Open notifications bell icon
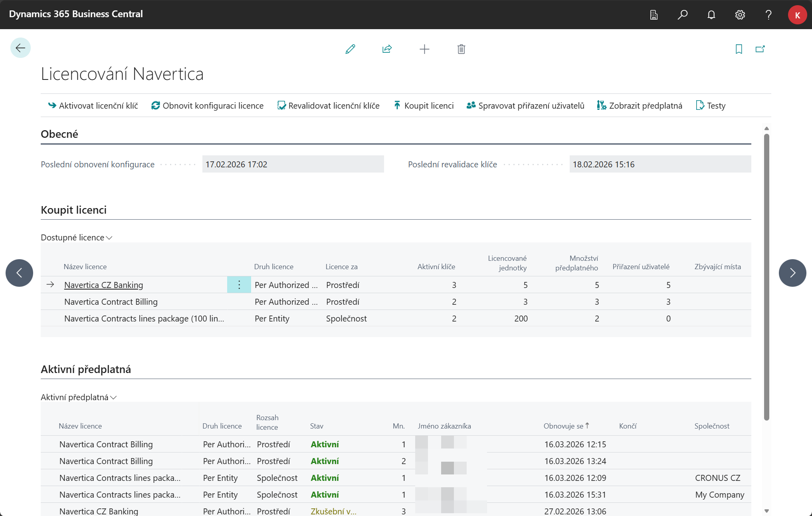Screen dimensions: 812x516 tap(711, 15)
